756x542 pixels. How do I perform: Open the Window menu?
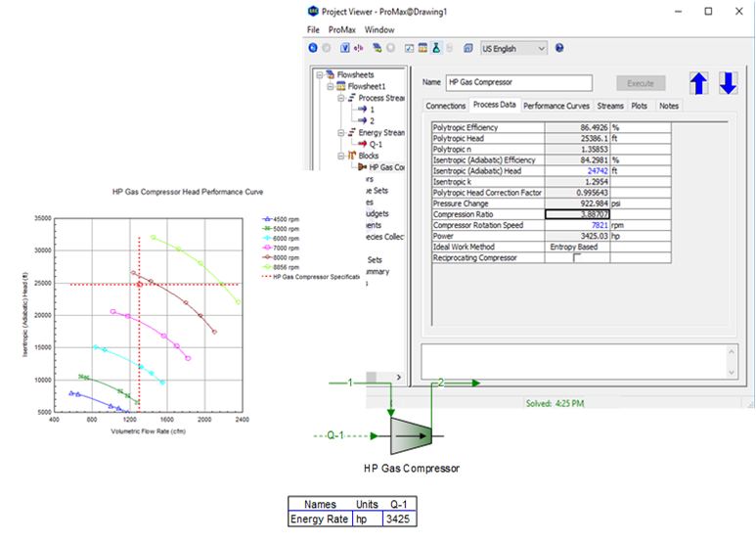click(379, 29)
